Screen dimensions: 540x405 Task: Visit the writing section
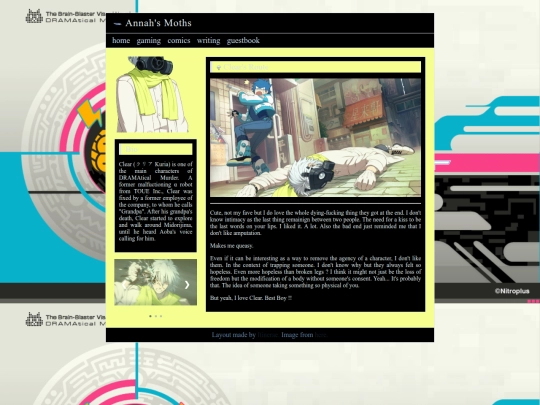click(x=208, y=41)
